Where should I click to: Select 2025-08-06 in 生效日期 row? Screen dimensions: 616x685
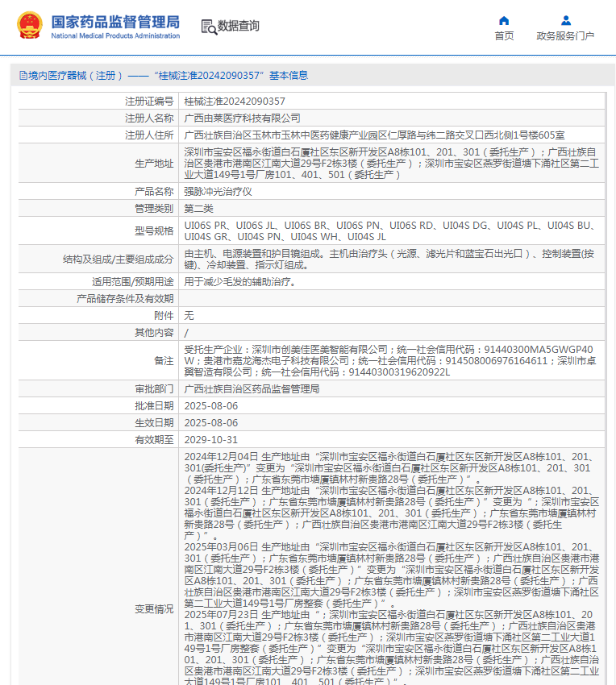[210, 423]
